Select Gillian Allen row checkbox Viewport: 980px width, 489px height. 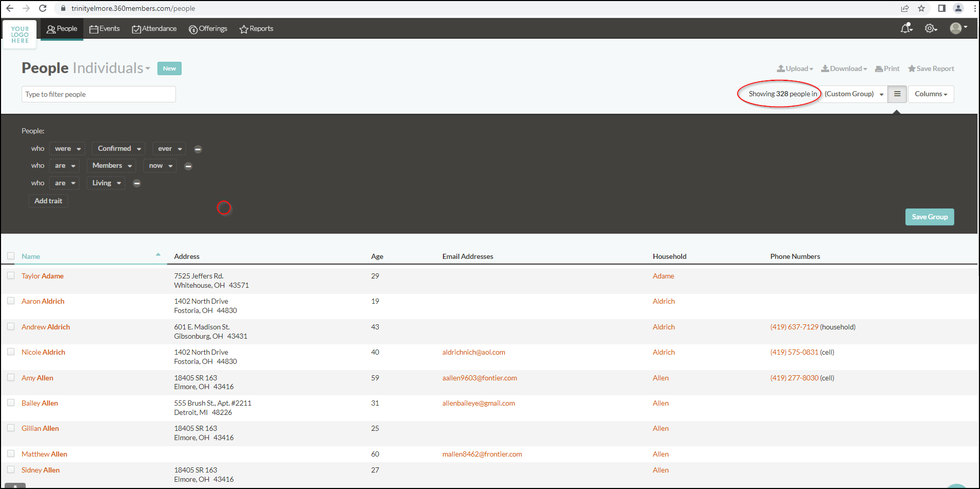point(11,428)
